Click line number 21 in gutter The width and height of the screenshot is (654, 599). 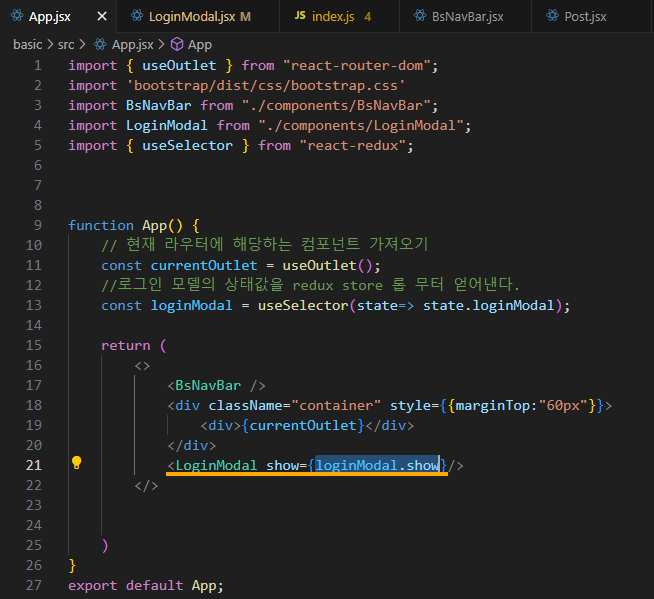(34, 465)
